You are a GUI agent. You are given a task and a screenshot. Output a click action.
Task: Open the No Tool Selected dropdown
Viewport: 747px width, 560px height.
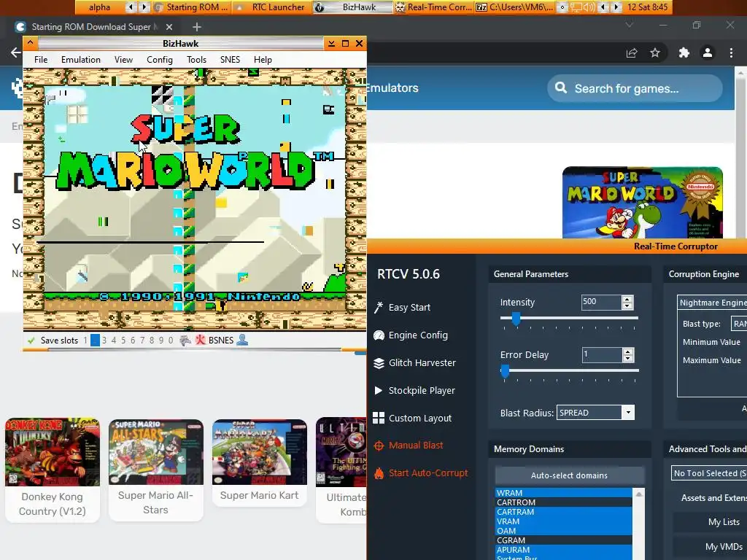709,473
